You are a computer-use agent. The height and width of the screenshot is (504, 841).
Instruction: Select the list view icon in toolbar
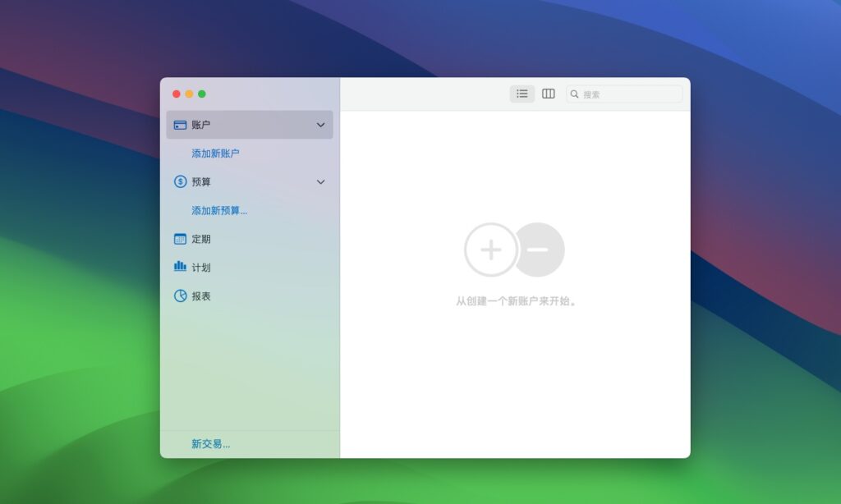tap(522, 94)
